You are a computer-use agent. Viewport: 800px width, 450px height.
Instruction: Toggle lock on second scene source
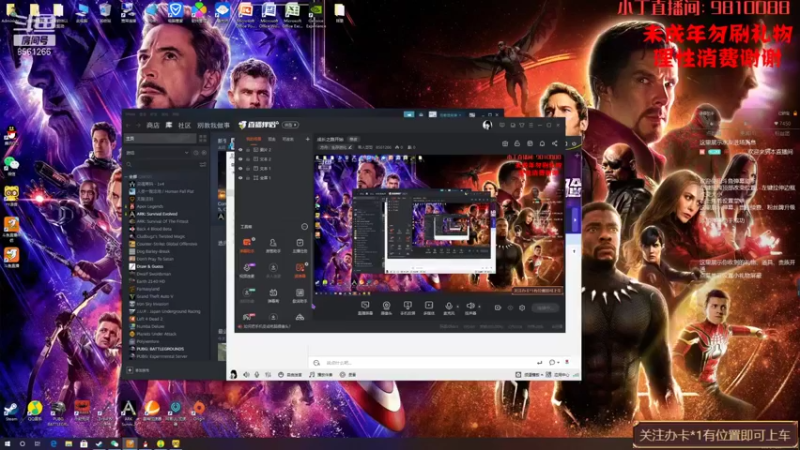(x=248, y=159)
